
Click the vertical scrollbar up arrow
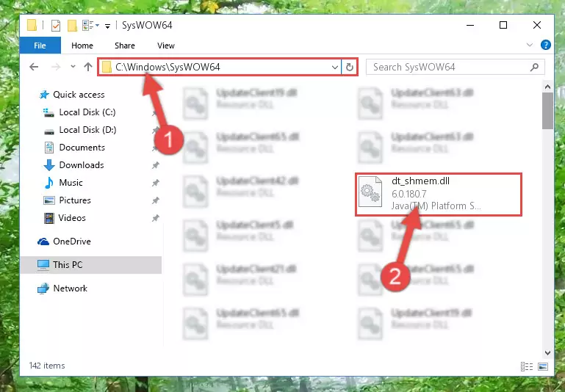click(x=547, y=87)
